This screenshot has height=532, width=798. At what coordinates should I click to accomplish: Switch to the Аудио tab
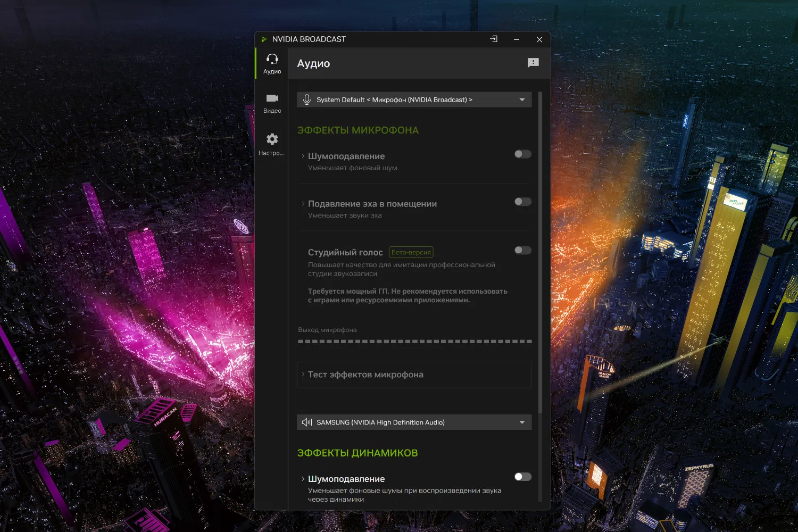[x=272, y=63]
